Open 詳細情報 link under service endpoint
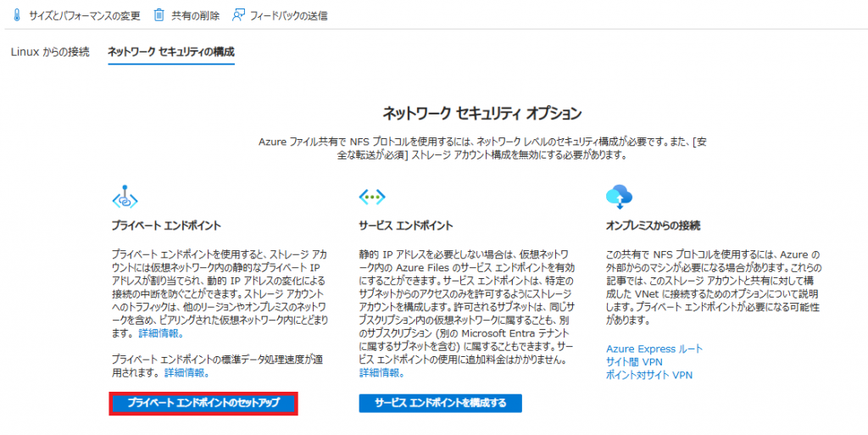The width and height of the screenshot is (868, 435). click(382, 373)
